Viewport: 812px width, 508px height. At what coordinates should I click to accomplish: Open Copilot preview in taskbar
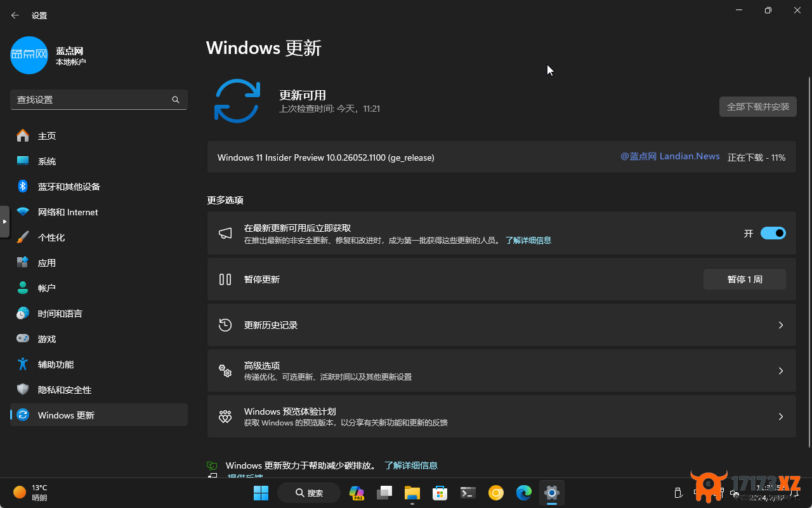(357, 493)
